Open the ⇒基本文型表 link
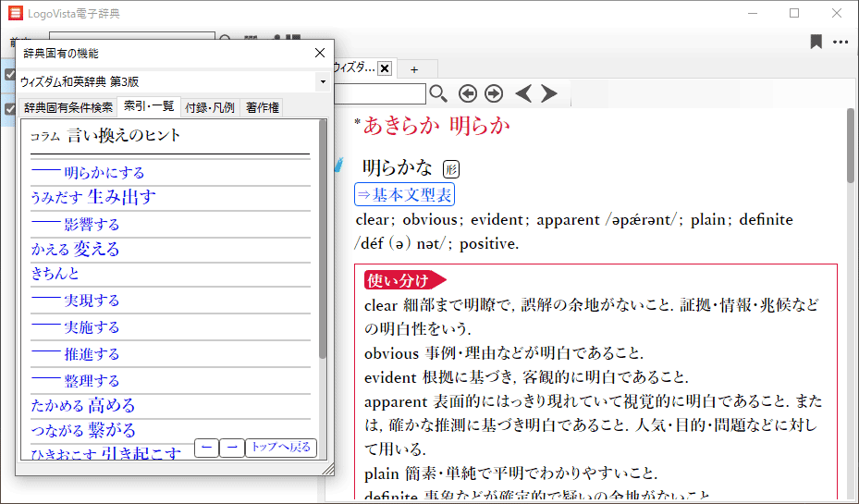Screen dimensions: 859x504 [x=404, y=194]
